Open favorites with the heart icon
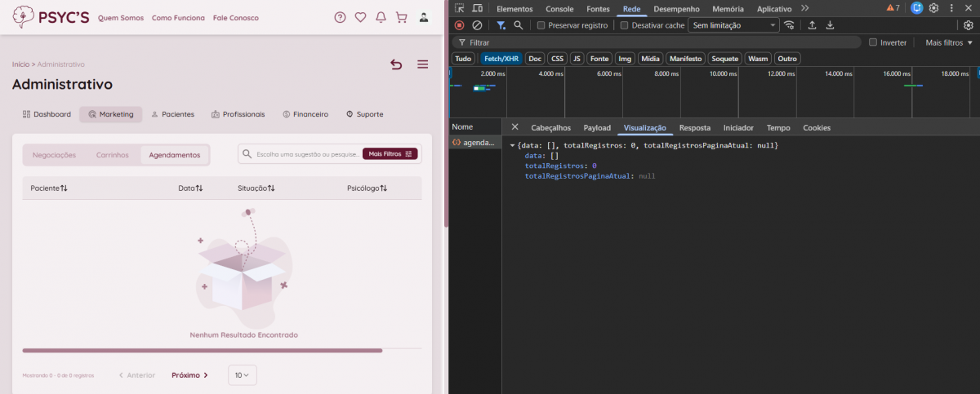The image size is (980, 394). [360, 17]
